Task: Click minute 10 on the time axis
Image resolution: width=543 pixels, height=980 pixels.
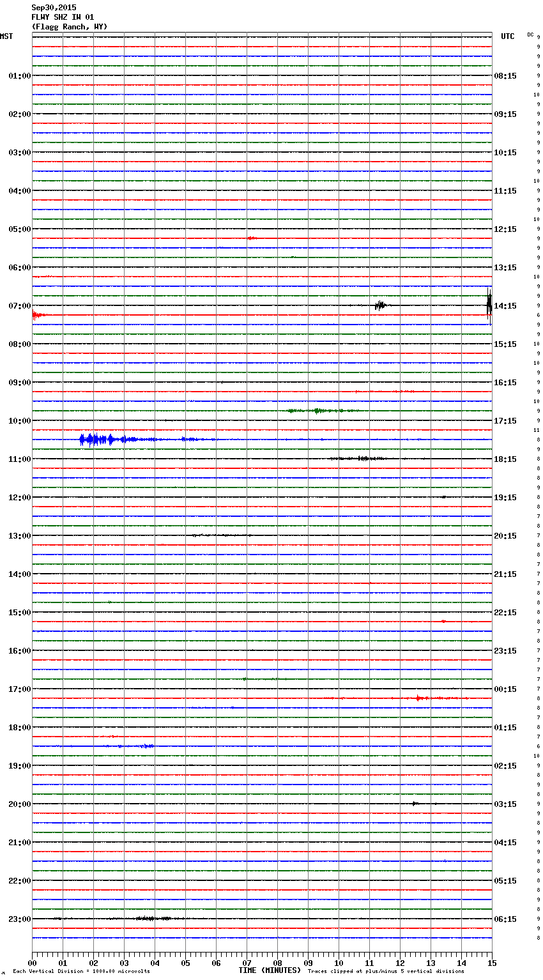Action: [x=339, y=963]
